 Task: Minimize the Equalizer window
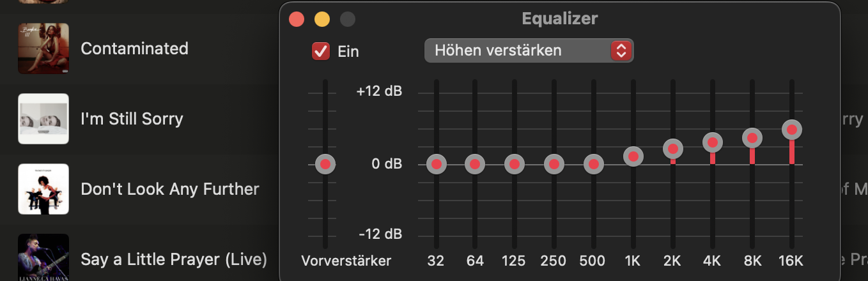(x=322, y=19)
